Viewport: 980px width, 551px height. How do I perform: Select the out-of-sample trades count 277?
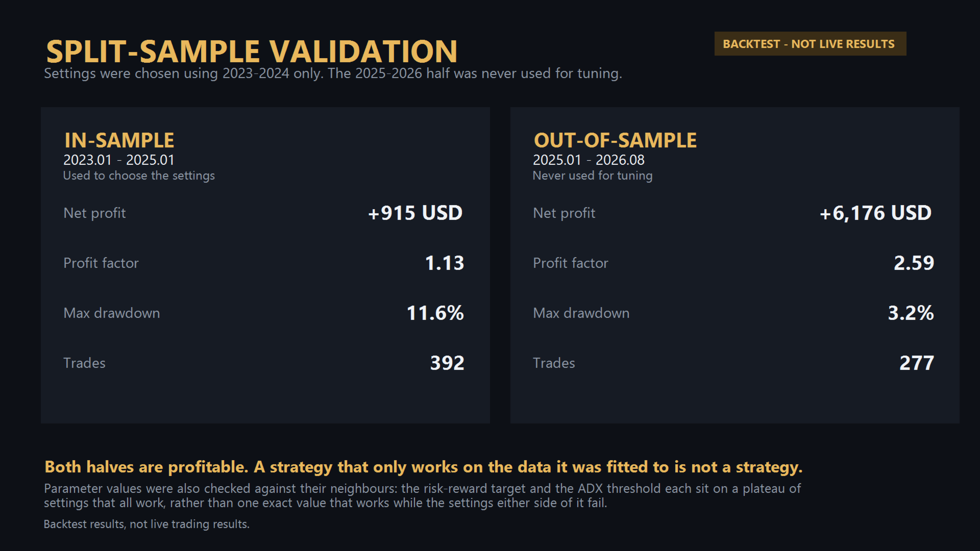tap(917, 363)
